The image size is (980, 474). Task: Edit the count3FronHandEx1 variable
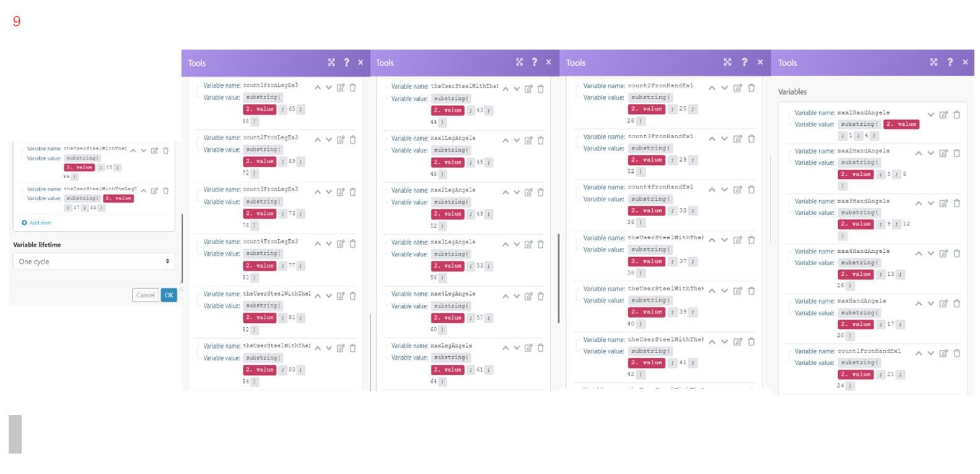pos(738,139)
